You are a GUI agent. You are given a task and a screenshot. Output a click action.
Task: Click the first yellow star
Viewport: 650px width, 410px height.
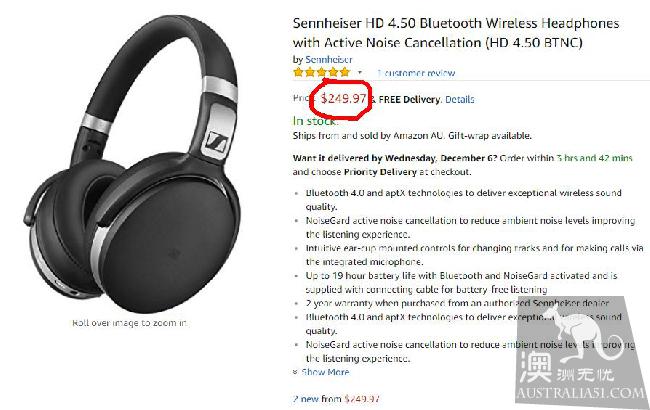coord(298,73)
